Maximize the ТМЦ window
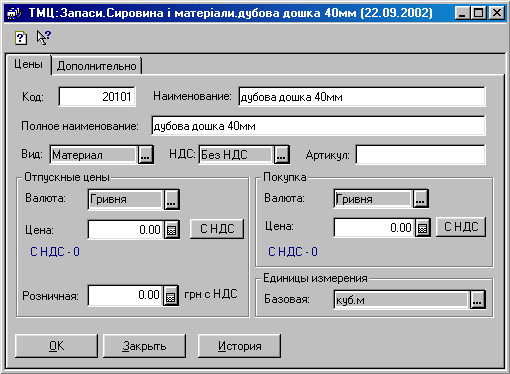The height and width of the screenshot is (374, 510). (479, 13)
